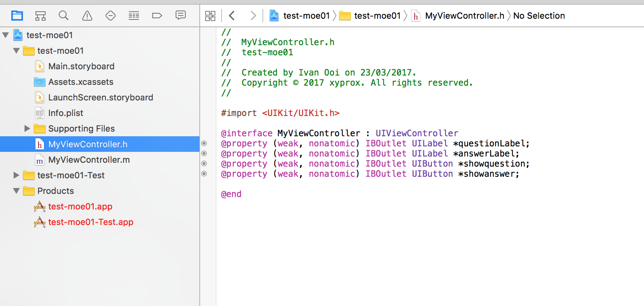Image resolution: width=644 pixels, height=306 pixels.
Task: Click the test-moe01-Test.app product icon
Action: click(40, 222)
